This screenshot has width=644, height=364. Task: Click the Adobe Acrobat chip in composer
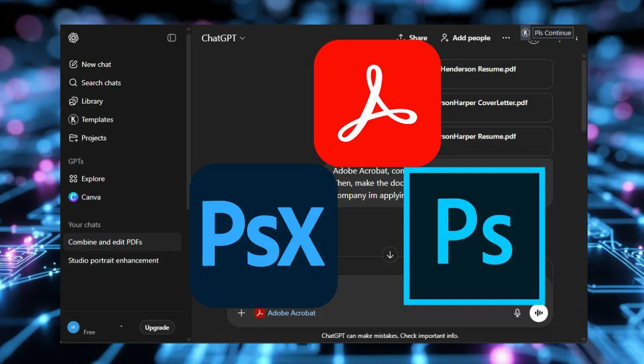[286, 313]
